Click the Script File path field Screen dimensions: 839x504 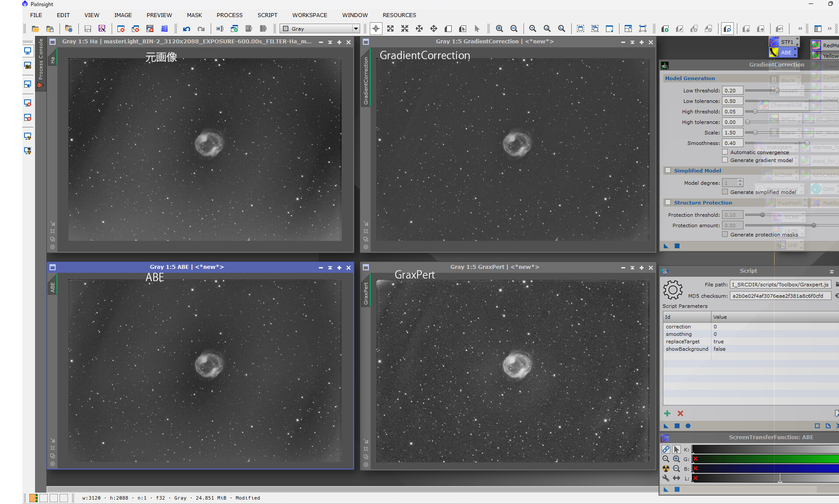click(780, 285)
